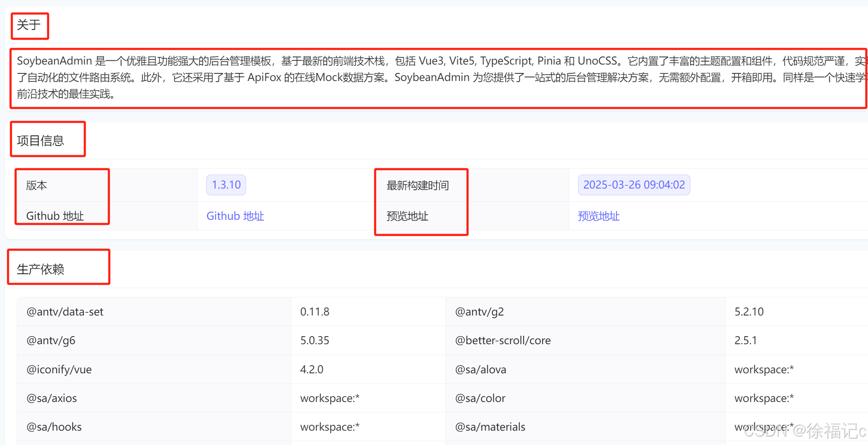Select the 生产依赖 card heading
Screen dimensions: 868x445
point(41,269)
